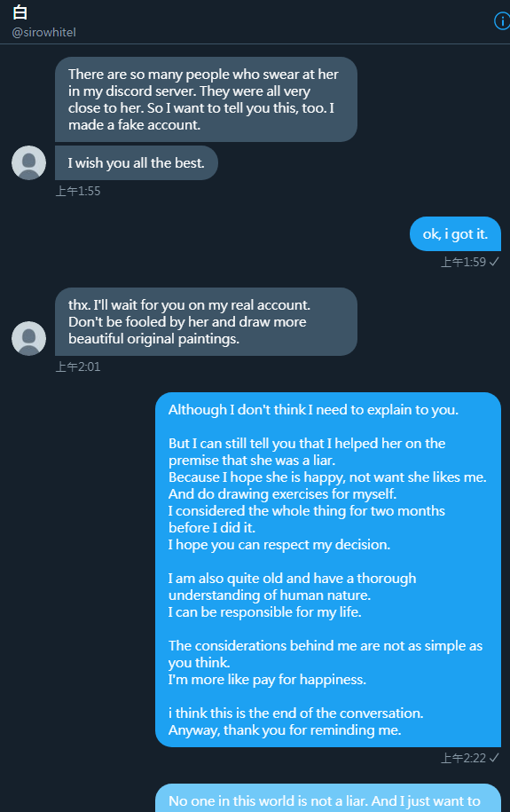Select the text "made a fake account."

[134, 125]
